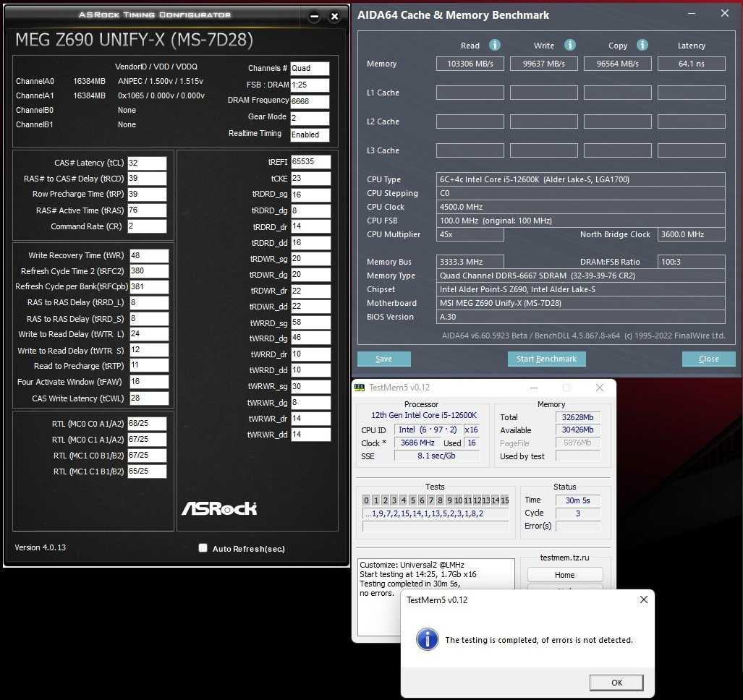Enable the Auto Refresh checkbox
The height and width of the screenshot is (700, 743).
point(203,548)
